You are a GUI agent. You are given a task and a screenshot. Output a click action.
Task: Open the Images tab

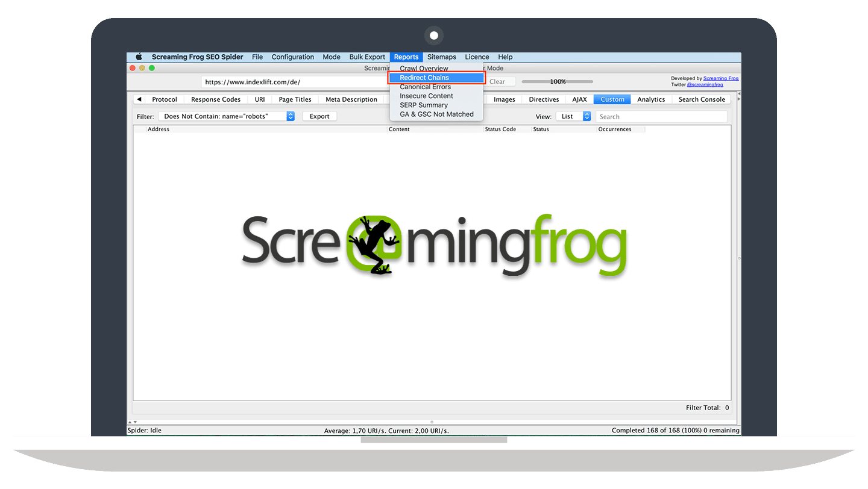505,99
